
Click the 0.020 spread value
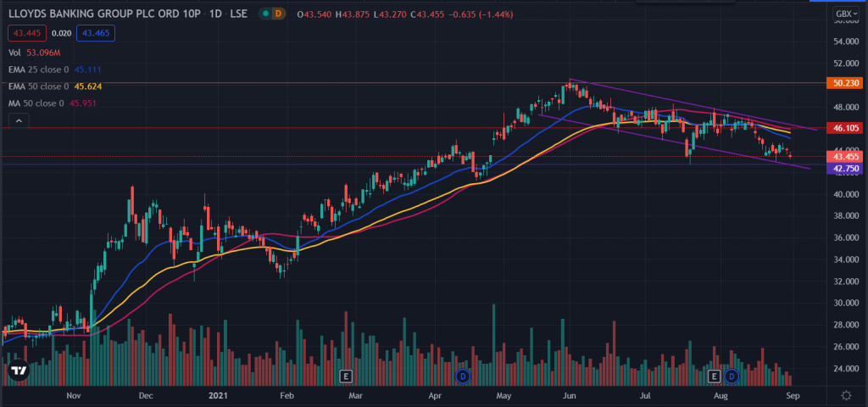click(x=61, y=33)
